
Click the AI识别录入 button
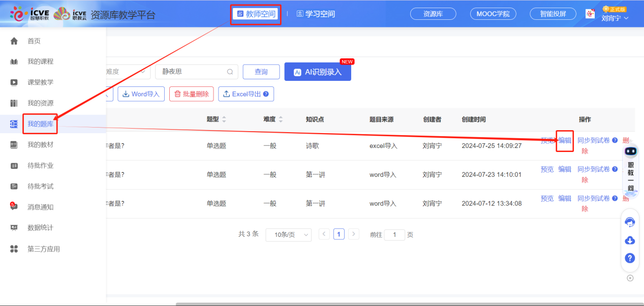point(317,72)
